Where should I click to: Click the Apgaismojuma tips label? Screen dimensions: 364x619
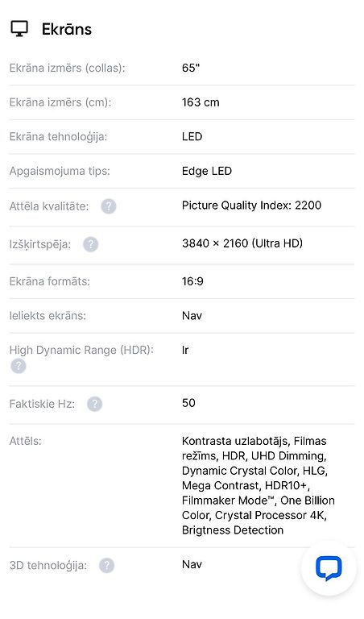click(x=60, y=171)
